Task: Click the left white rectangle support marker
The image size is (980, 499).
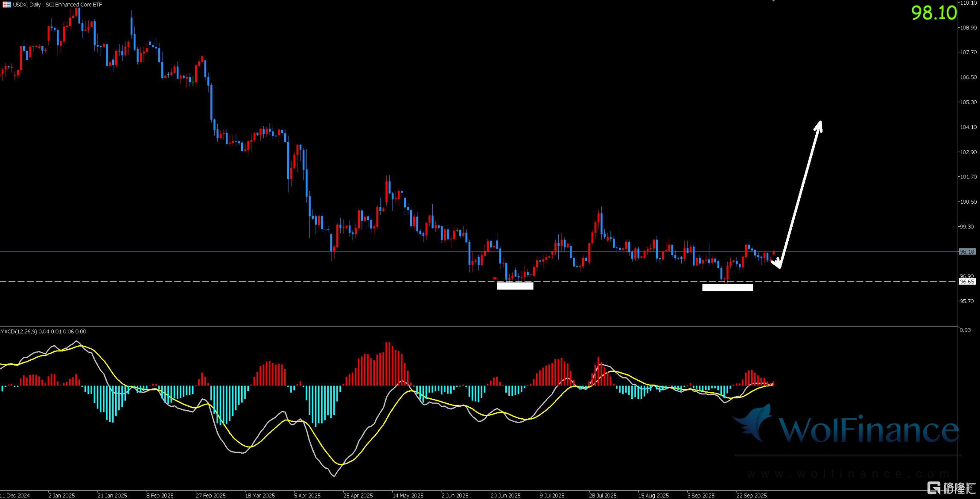Action: (515, 286)
